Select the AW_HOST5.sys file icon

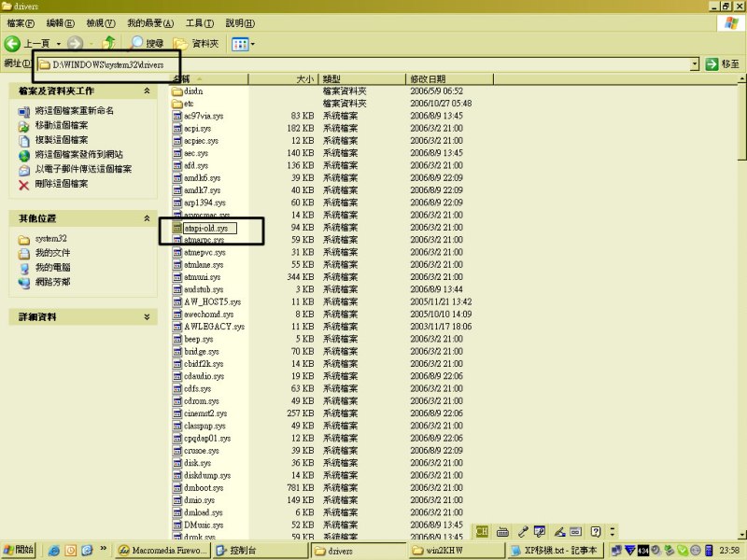(177, 301)
